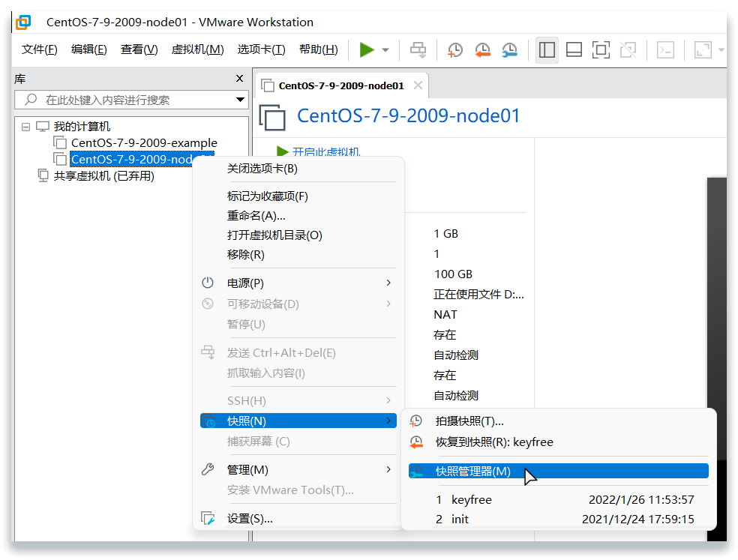
Task: Open the 文件(F) menu
Action: point(40,49)
